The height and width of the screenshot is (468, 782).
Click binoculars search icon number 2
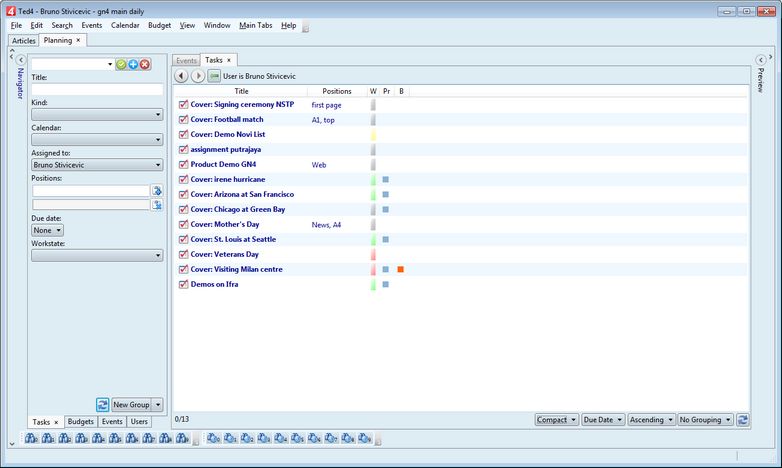(65, 439)
